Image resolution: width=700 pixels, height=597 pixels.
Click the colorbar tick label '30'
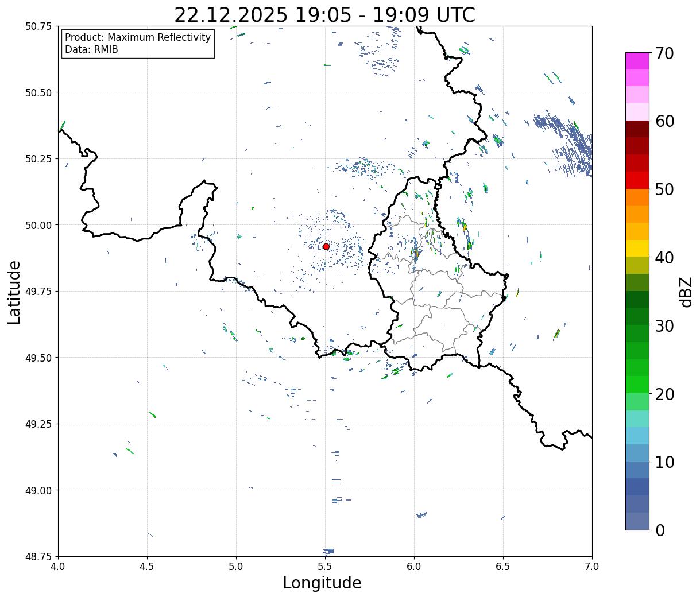(664, 325)
